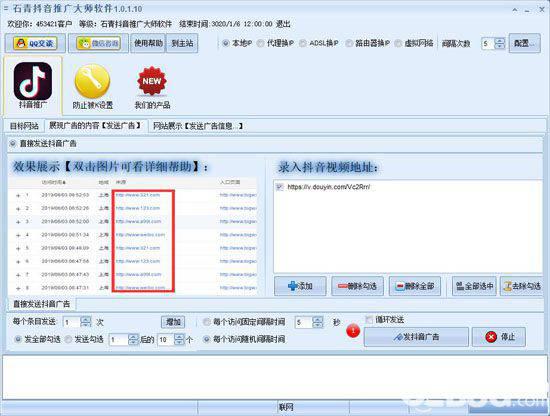Expand row 4 plus icon in preview table
550x416 pixels.
coord(18,235)
